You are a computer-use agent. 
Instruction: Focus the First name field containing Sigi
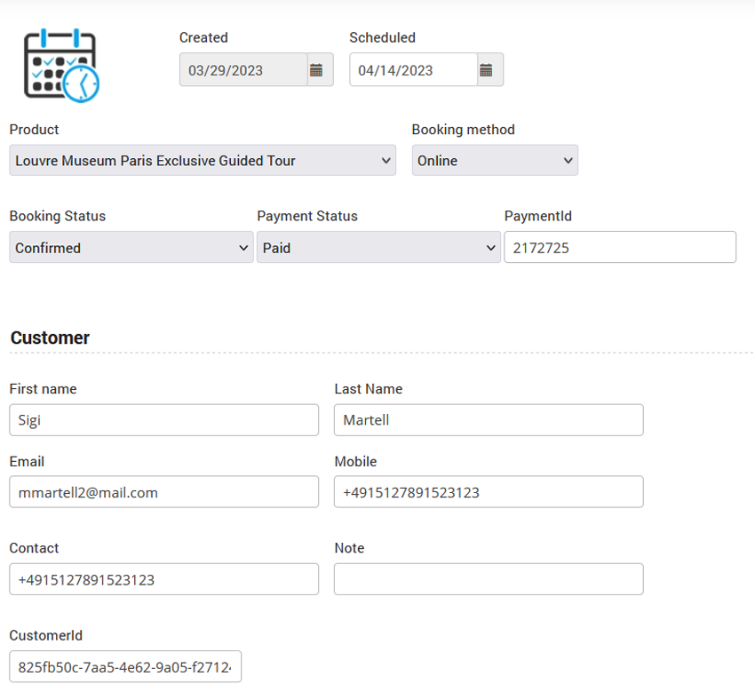click(163, 420)
